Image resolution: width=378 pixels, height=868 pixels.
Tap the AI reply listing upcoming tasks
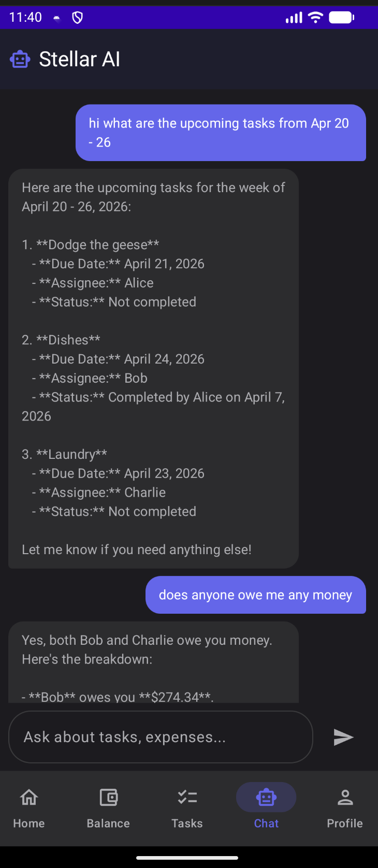tap(153, 368)
